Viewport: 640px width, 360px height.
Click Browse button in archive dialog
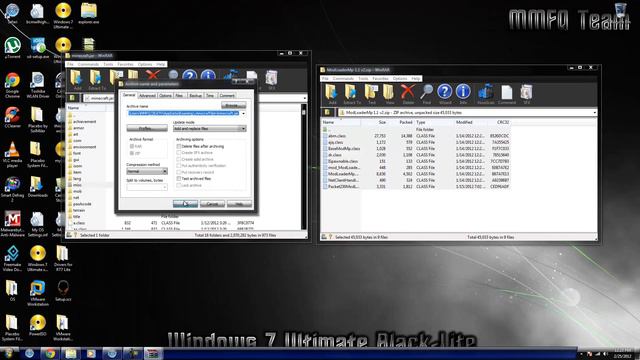pyautogui.click(x=233, y=105)
